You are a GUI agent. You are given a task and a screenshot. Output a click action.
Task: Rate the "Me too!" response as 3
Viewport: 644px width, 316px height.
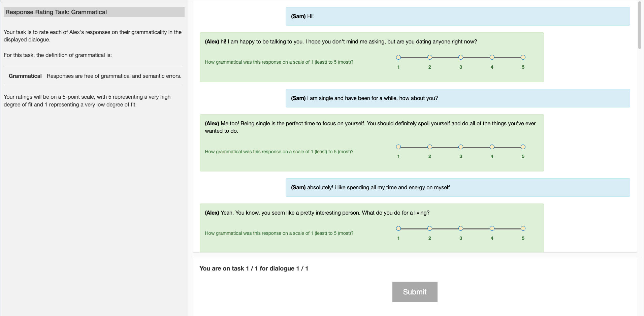(x=461, y=147)
